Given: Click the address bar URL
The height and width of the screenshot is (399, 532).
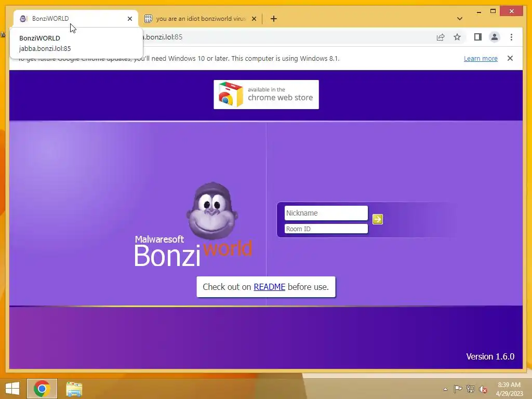Looking at the screenshot, I should point(163,37).
